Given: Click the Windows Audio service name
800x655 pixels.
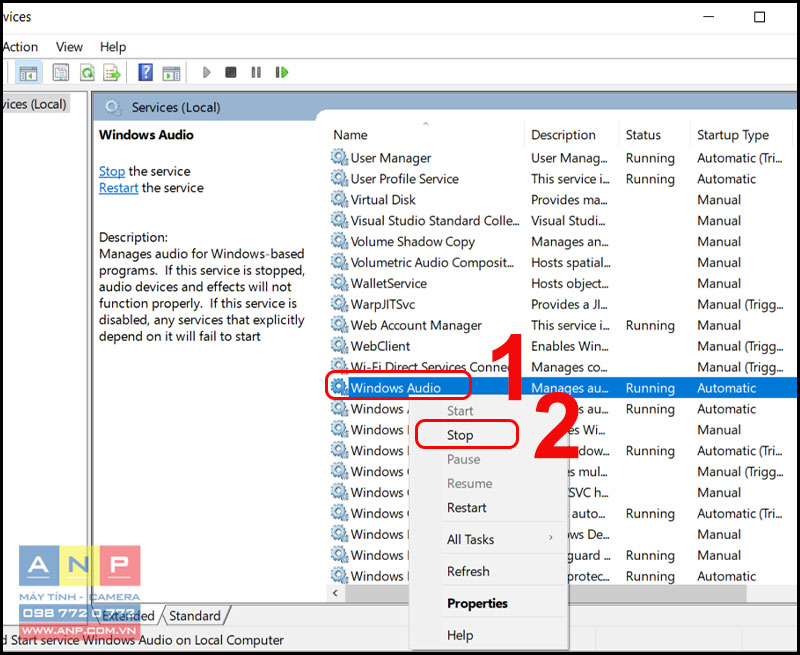Looking at the screenshot, I should (395, 388).
